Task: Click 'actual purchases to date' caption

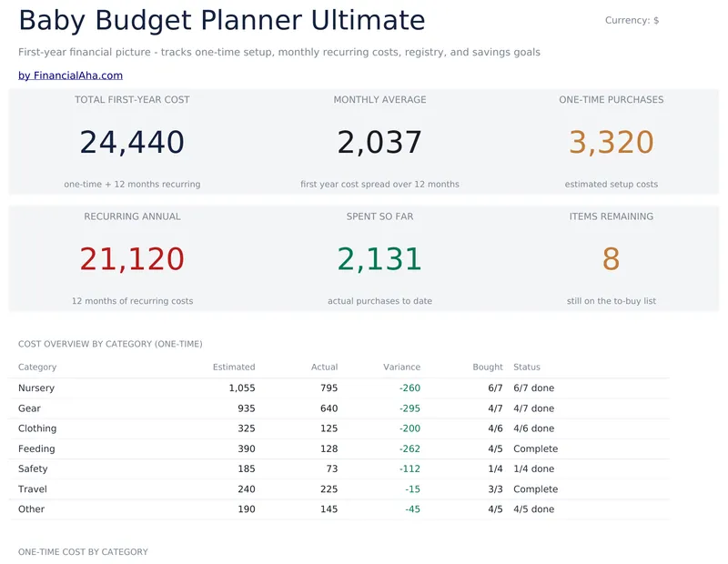Action: (379, 301)
